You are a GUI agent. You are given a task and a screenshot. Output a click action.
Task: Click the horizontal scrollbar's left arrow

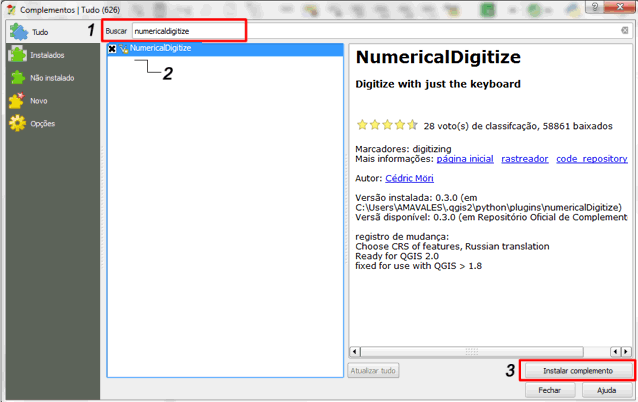pyautogui.click(x=354, y=350)
